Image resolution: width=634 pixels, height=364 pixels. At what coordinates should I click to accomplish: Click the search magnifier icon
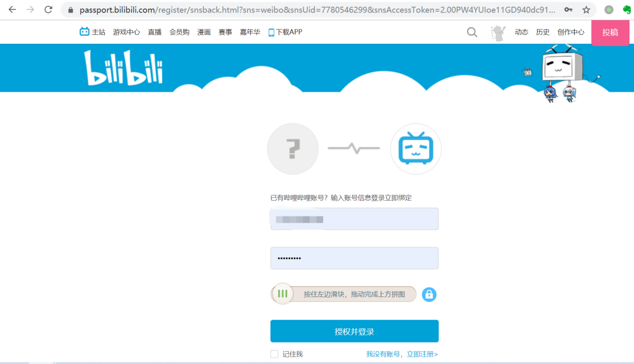pyautogui.click(x=472, y=32)
